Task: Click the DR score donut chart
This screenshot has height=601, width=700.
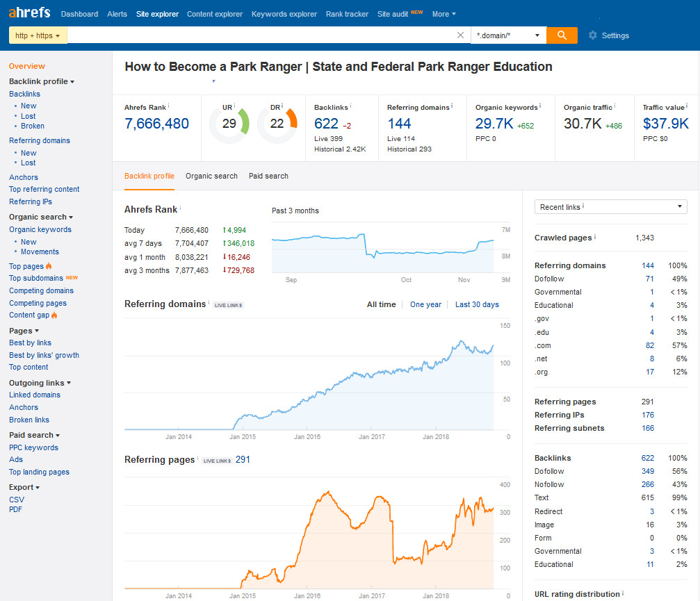Action: coord(277,124)
